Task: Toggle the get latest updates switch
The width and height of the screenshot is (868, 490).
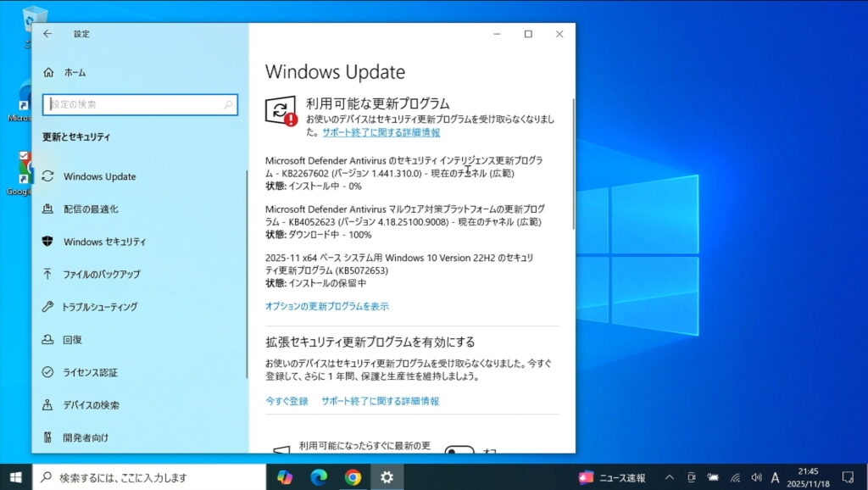Action: click(x=459, y=449)
